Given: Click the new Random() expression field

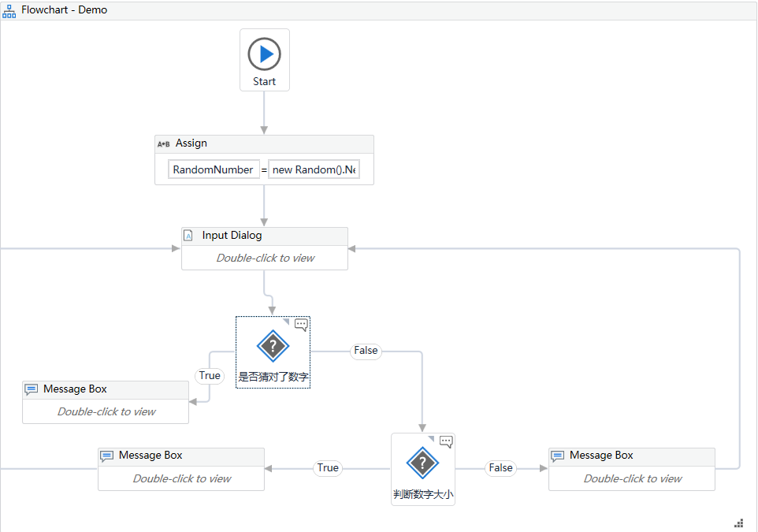Looking at the screenshot, I should click(x=314, y=169).
